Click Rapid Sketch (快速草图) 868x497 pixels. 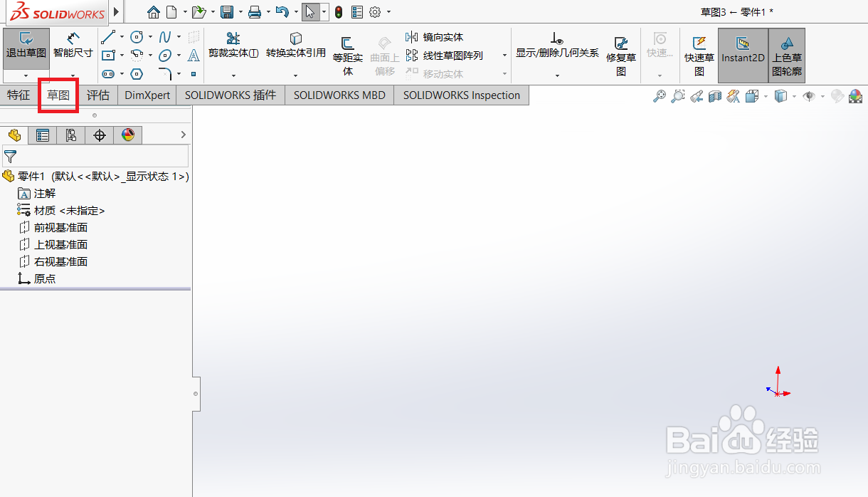click(x=699, y=56)
